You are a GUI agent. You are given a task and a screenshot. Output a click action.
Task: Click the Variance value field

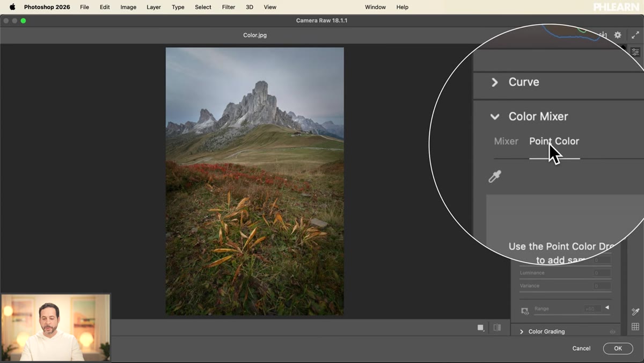click(x=602, y=286)
